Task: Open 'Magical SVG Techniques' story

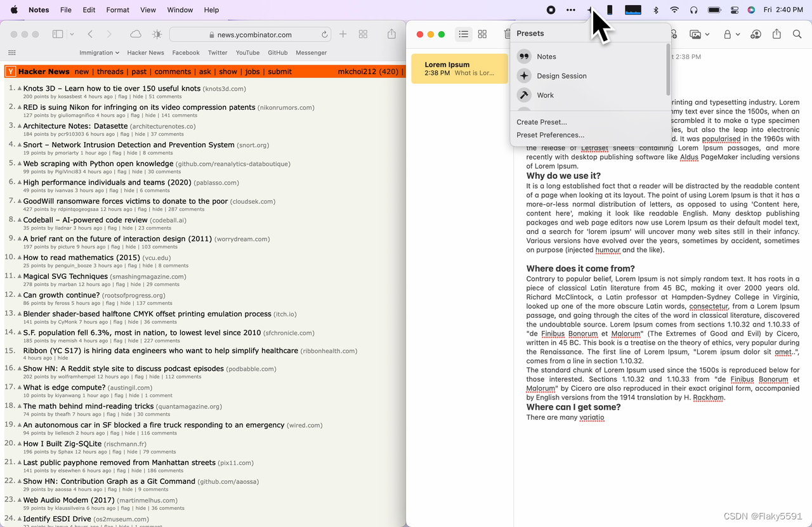Action: coord(65,276)
